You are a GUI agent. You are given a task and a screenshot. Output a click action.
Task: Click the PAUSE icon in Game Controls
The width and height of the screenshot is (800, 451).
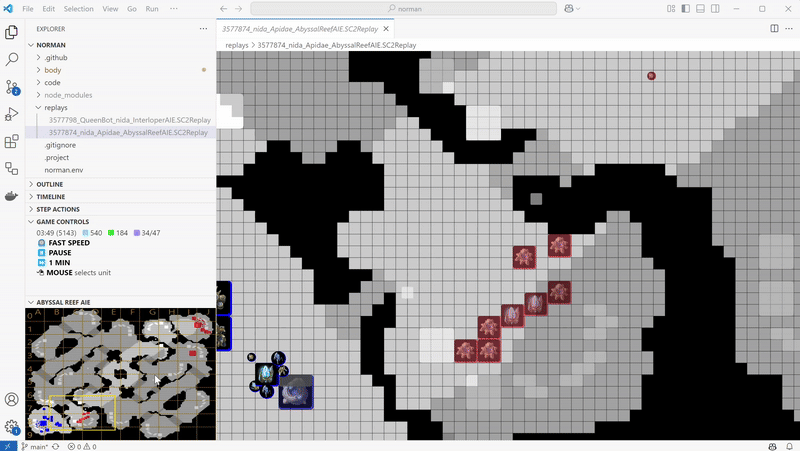pos(41,253)
